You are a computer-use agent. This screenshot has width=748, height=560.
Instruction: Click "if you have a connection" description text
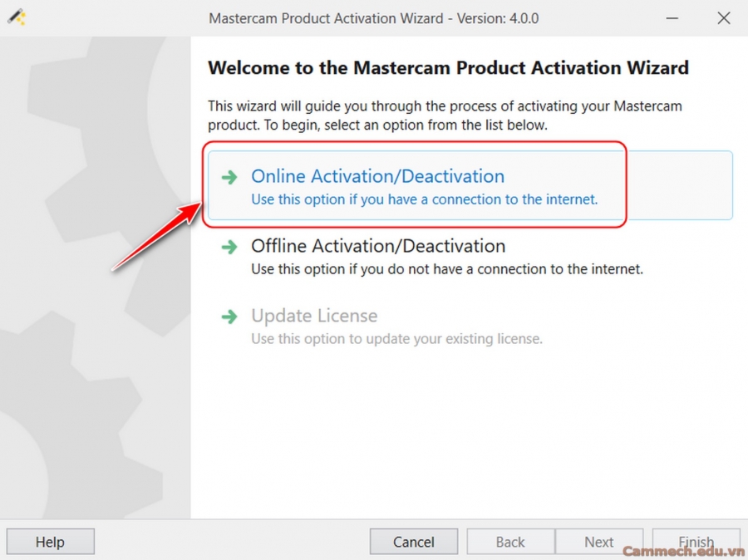[424, 199]
